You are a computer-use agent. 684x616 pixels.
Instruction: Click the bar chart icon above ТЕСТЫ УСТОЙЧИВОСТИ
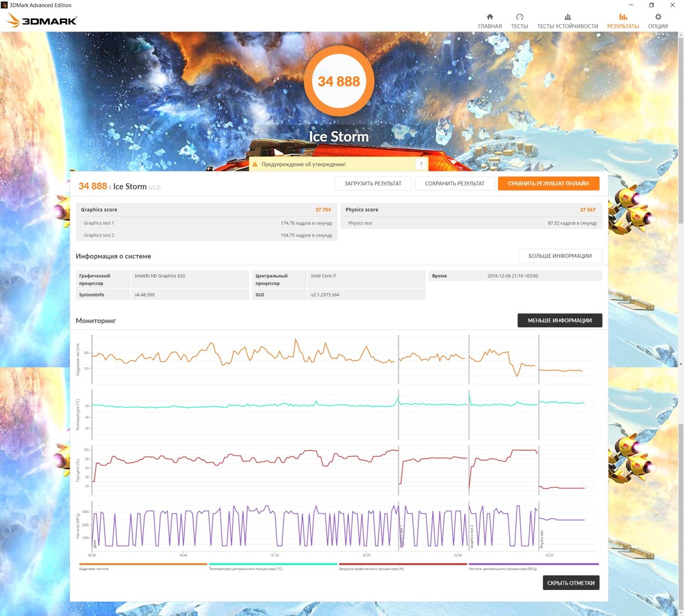[567, 17]
